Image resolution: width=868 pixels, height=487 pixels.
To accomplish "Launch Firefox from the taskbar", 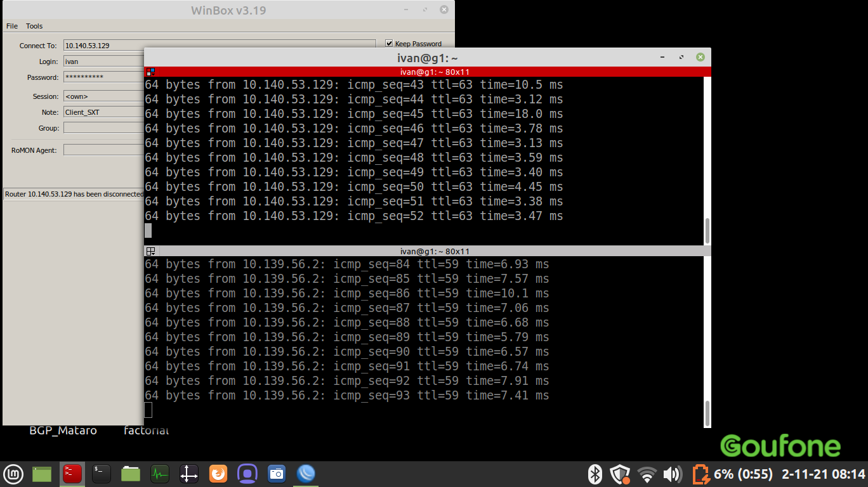I will click(218, 474).
